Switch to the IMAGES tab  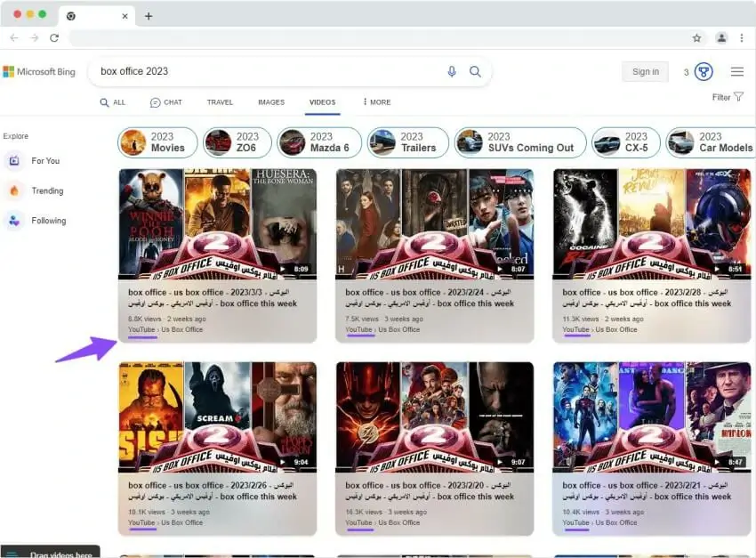271,102
